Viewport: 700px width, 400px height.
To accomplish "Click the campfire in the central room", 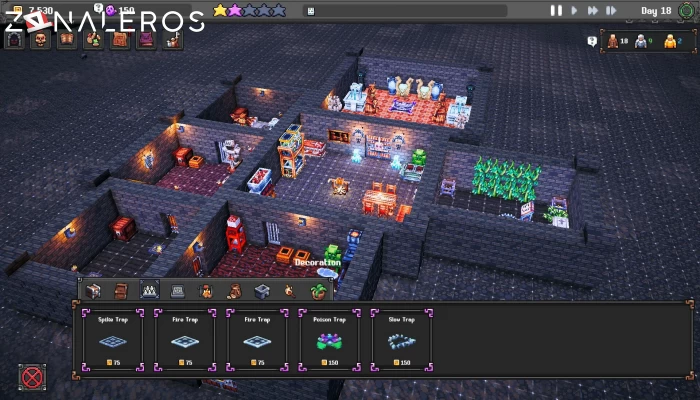I will [x=339, y=185].
